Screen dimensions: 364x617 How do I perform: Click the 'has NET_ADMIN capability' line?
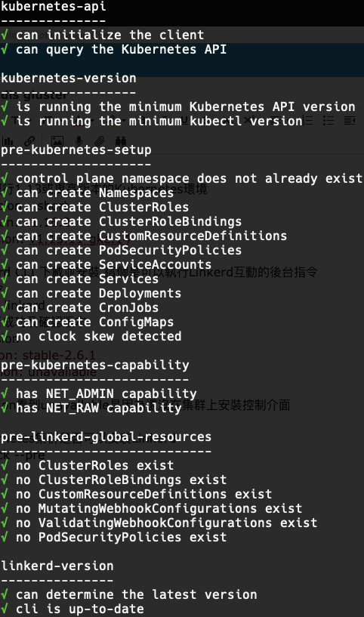[x=98, y=393]
